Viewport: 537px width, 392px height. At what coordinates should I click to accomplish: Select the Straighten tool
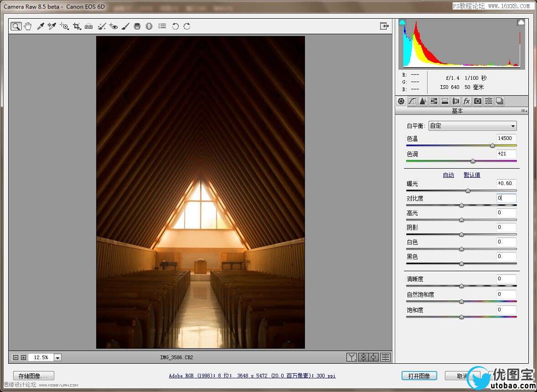pos(89,26)
